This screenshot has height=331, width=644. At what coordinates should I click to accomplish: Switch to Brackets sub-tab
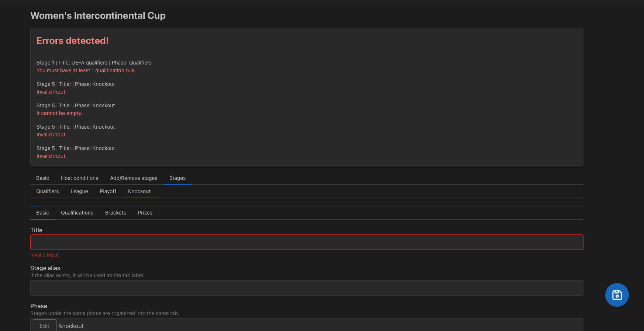116,213
